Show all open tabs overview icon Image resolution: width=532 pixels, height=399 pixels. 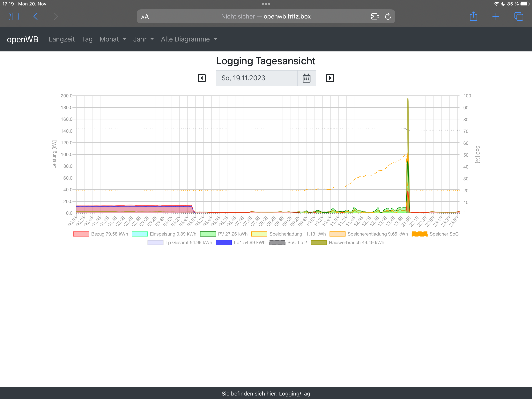[519, 16]
